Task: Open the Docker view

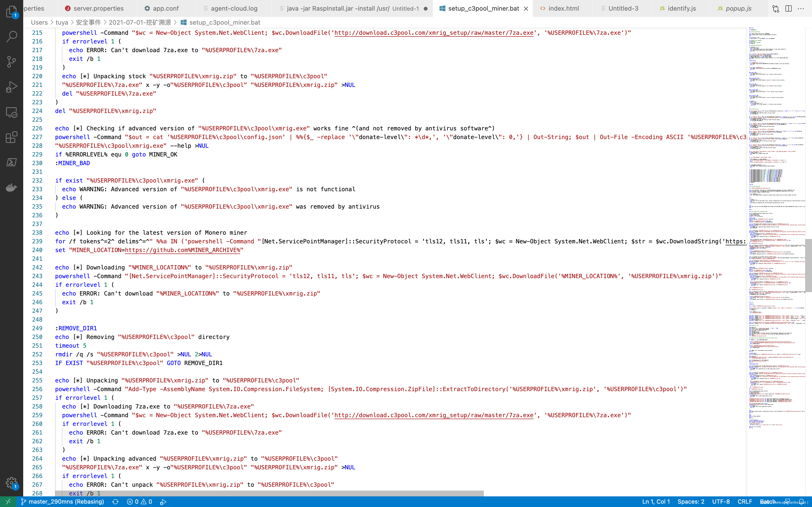Action: coord(11,187)
